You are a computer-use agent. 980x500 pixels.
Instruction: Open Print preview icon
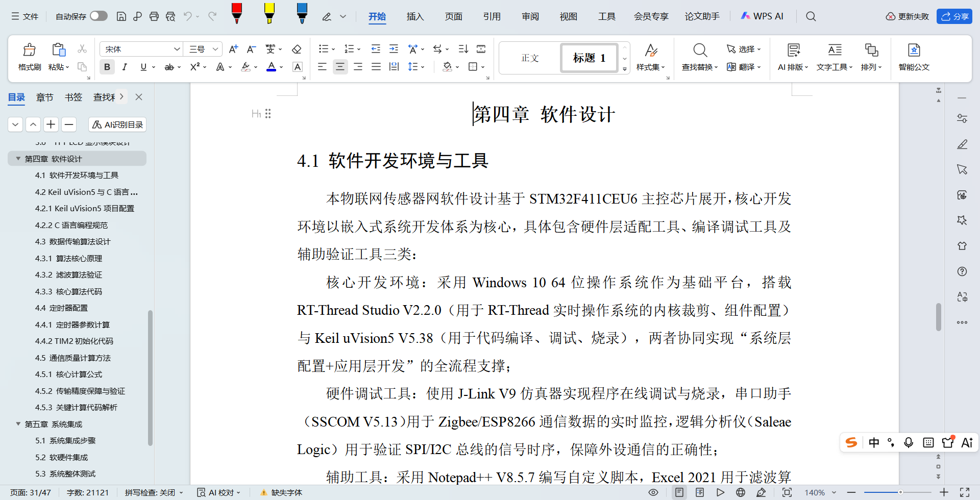point(170,16)
